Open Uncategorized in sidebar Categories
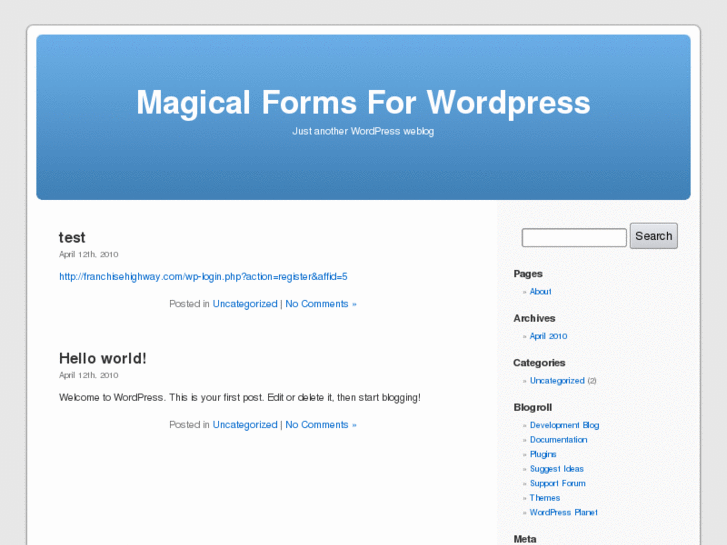The image size is (727, 545). (x=557, y=381)
